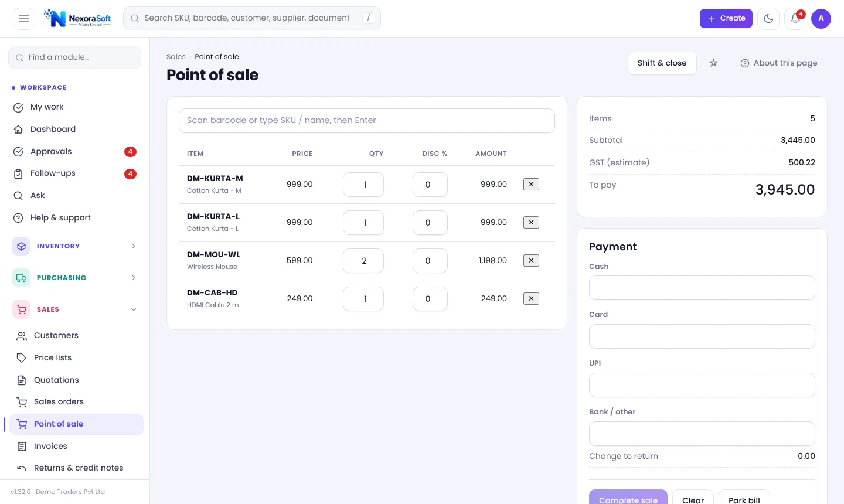Click the Inventory module icon
Image resolution: width=844 pixels, height=504 pixels.
pyautogui.click(x=21, y=246)
